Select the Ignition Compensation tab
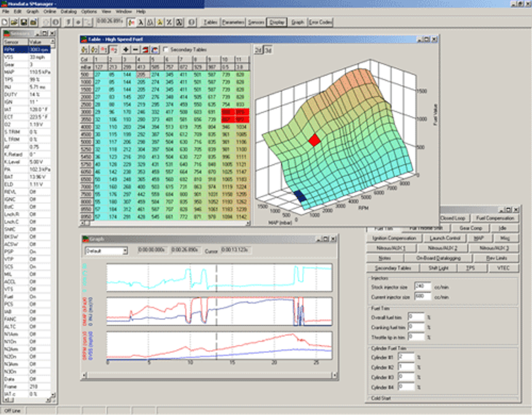 tap(394, 238)
